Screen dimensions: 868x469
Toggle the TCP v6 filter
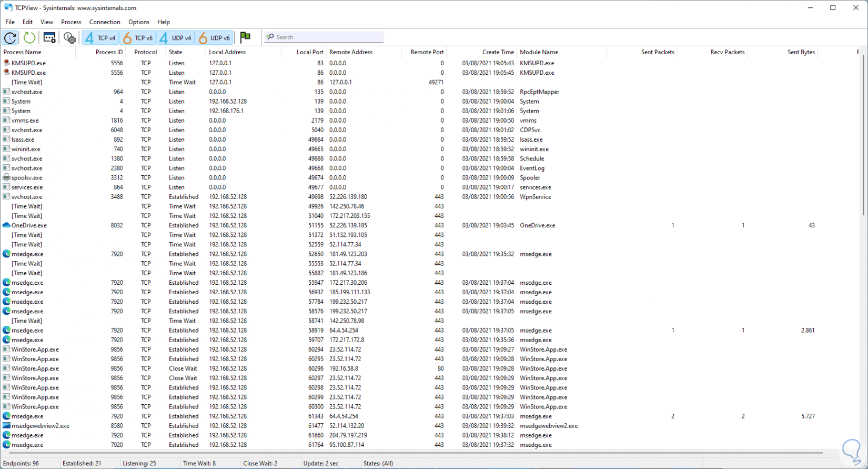pyautogui.click(x=138, y=37)
